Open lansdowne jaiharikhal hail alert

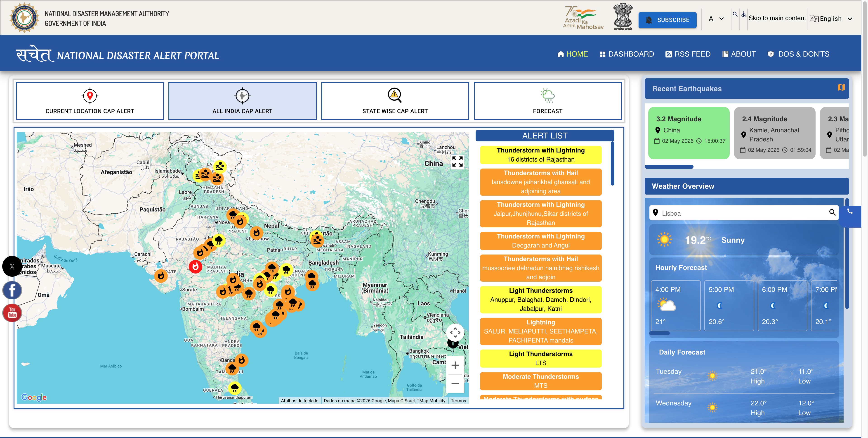click(540, 182)
